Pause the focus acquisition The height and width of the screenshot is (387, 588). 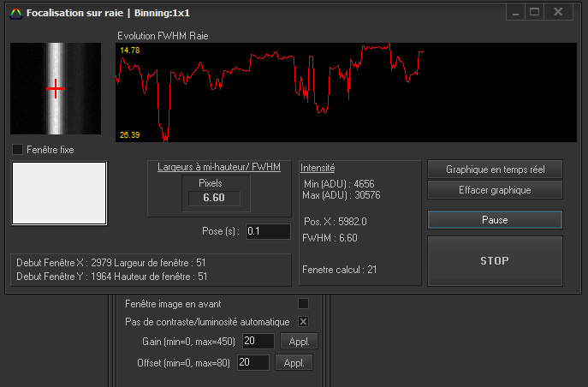pyautogui.click(x=495, y=220)
